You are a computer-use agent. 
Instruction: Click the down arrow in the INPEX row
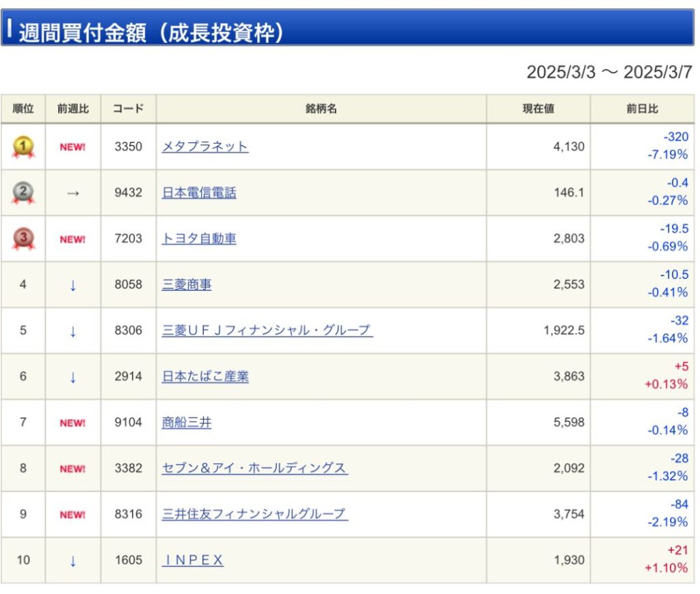(x=72, y=561)
